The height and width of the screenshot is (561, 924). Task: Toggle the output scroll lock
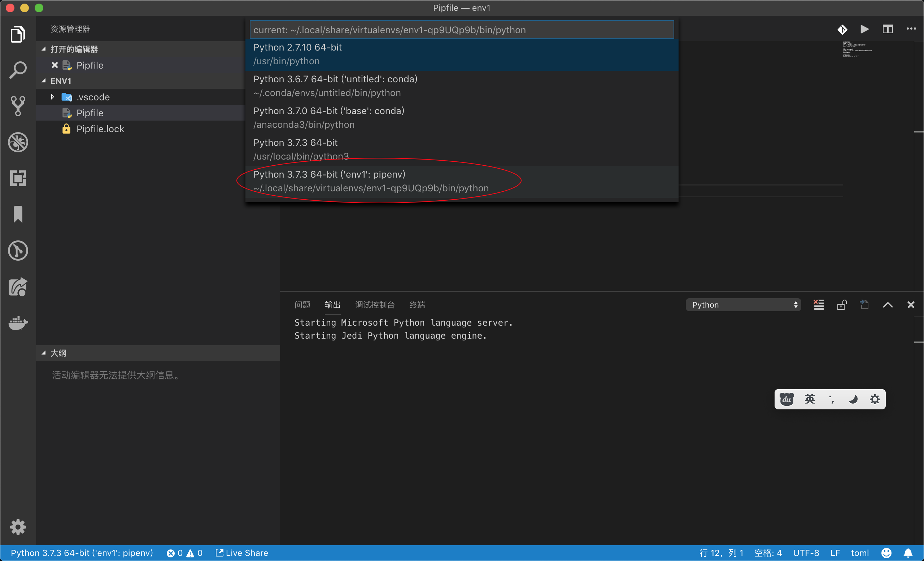coord(842,304)
